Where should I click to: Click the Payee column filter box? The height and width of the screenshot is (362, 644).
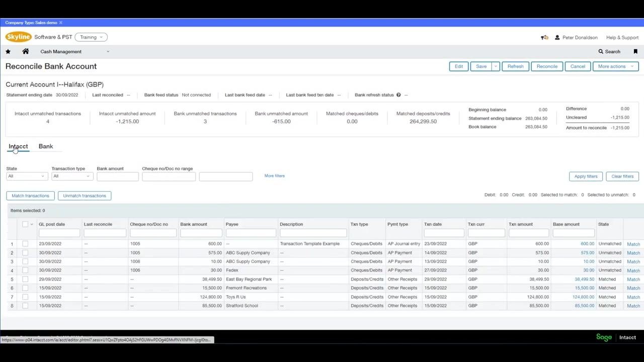[x=251, y=233]
